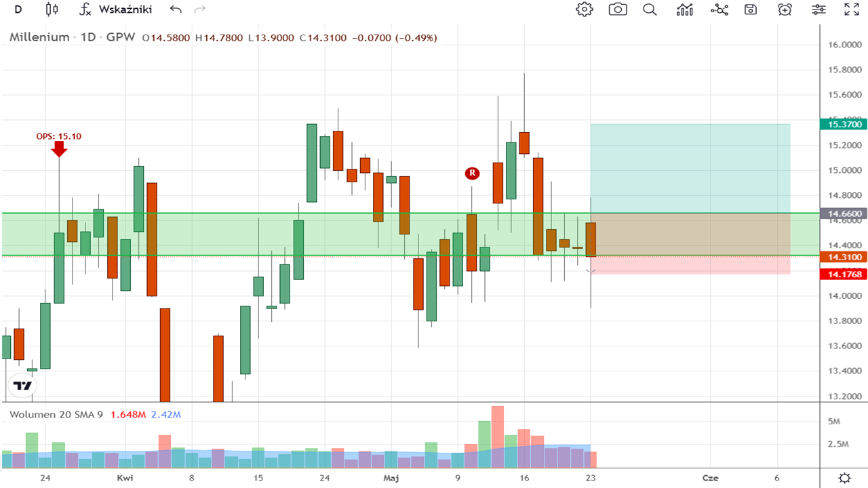This screenshot has width=868, height=488.
Task: Click the undo arrow
Action: click(176, 9)
